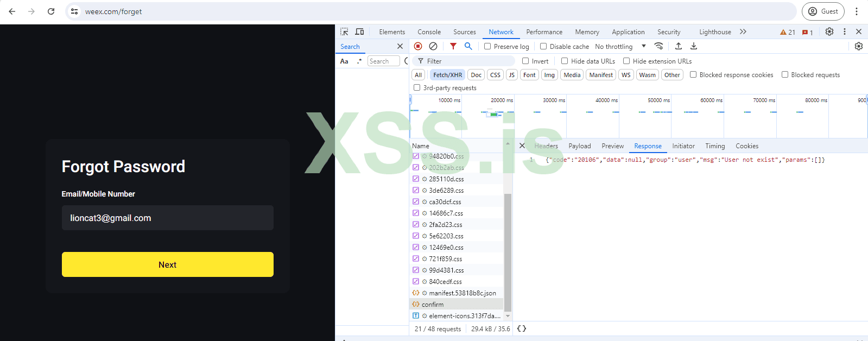Screen dimensions: 868x341
Task: Filter requests by Img
Action: pos(549,75)
